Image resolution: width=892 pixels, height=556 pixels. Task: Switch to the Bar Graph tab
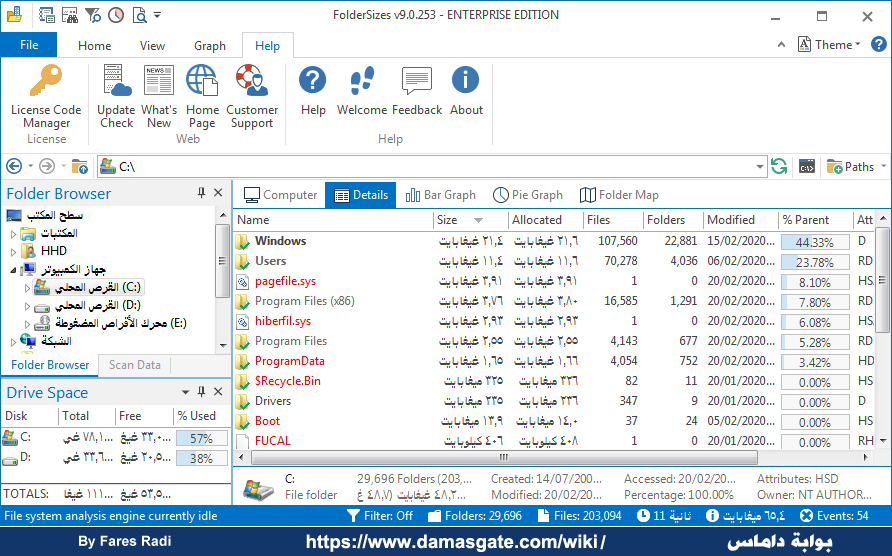point(441,195)
